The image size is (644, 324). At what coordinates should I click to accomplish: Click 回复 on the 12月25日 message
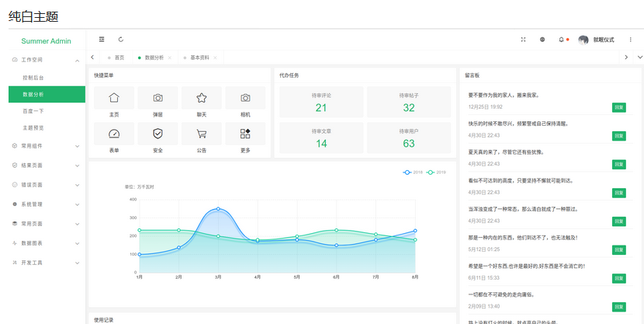tap(618, 107)
